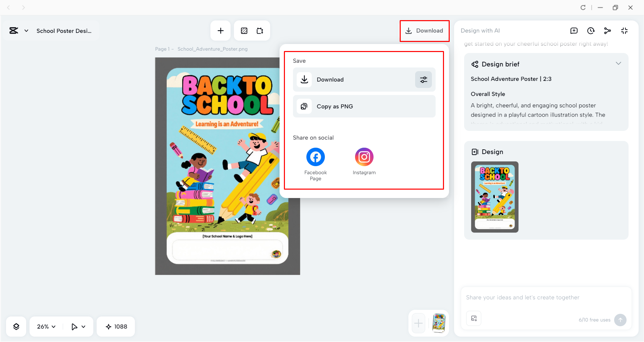The height and width of the screenshot is (342, 644).
Task: Select the background fill tool
Action: coord(244,31)
